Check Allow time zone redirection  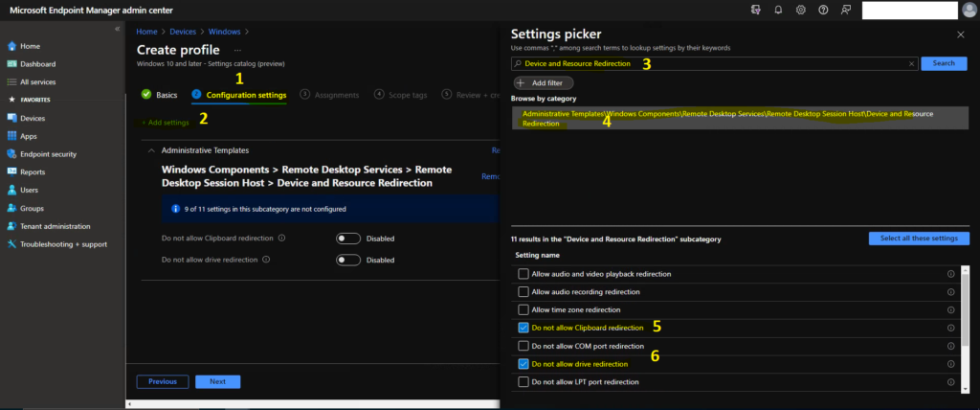(523, 309)
